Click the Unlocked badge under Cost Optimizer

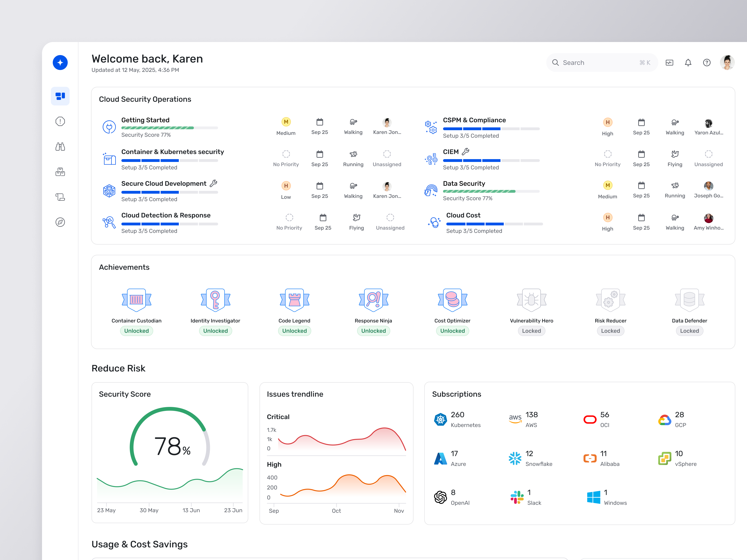click(x=453, y=331)
